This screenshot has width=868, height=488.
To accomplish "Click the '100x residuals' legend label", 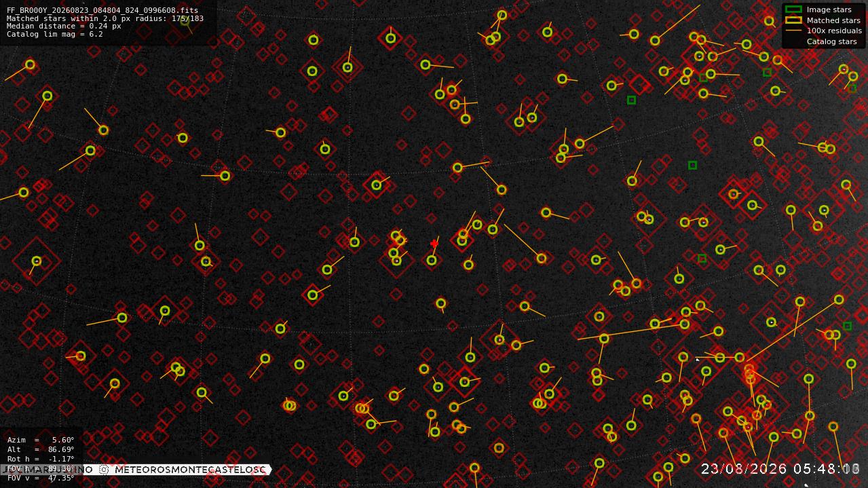I will [x=834, y=31].
